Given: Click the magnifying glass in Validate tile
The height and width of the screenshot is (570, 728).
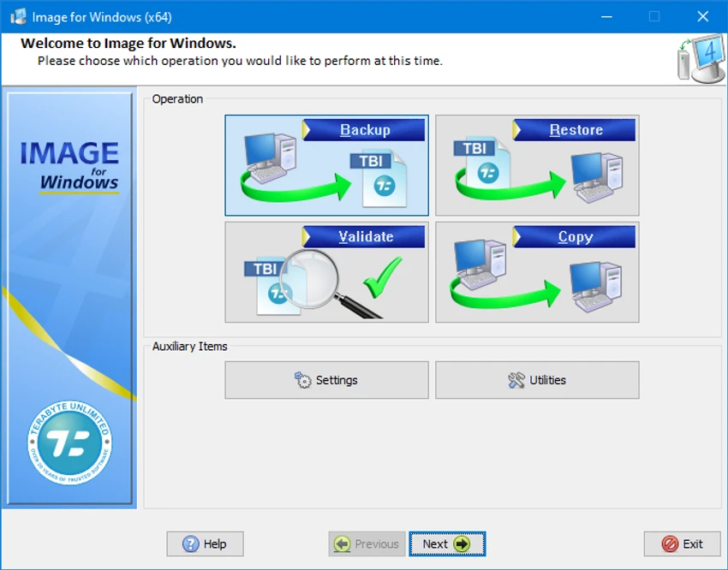Looking at the screenshot, I should pyautogui.click(x=331, y=283).
